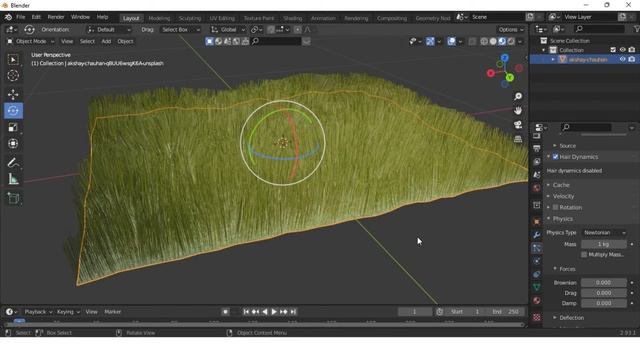Viewport: 640px width, 360px height.
Task: Open the World properties tab icon
Action: coord(537,188)
